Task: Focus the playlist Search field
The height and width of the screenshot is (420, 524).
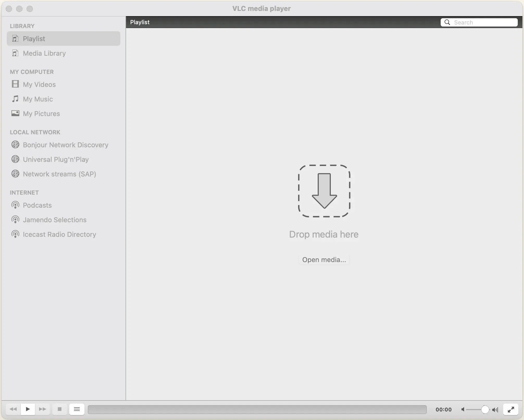Action: click(479, 22)
